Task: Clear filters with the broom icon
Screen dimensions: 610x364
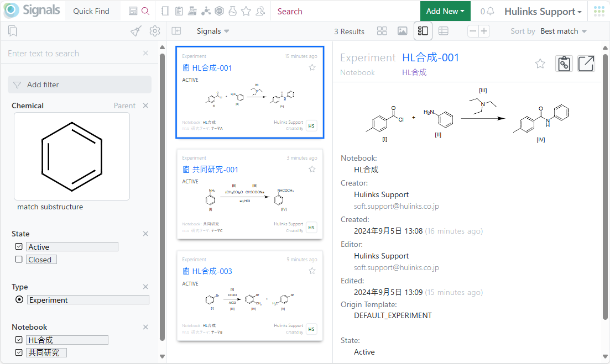Action: [x=135, y=31]
